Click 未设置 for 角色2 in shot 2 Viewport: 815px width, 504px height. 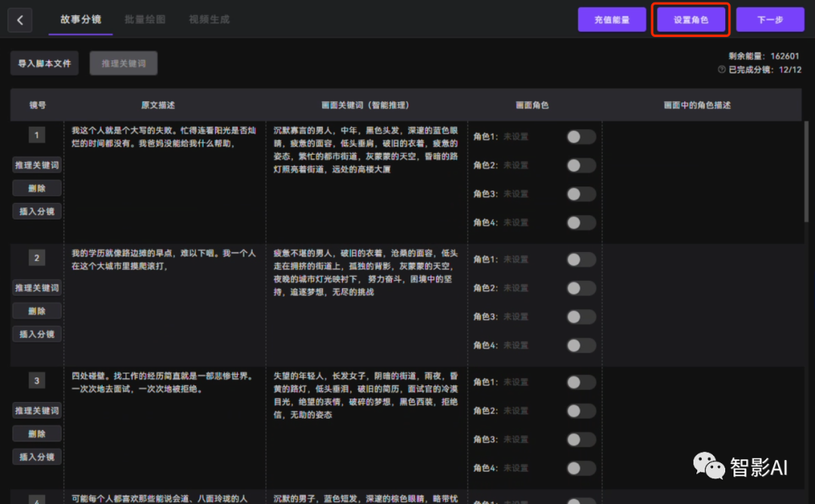(515, 288)
